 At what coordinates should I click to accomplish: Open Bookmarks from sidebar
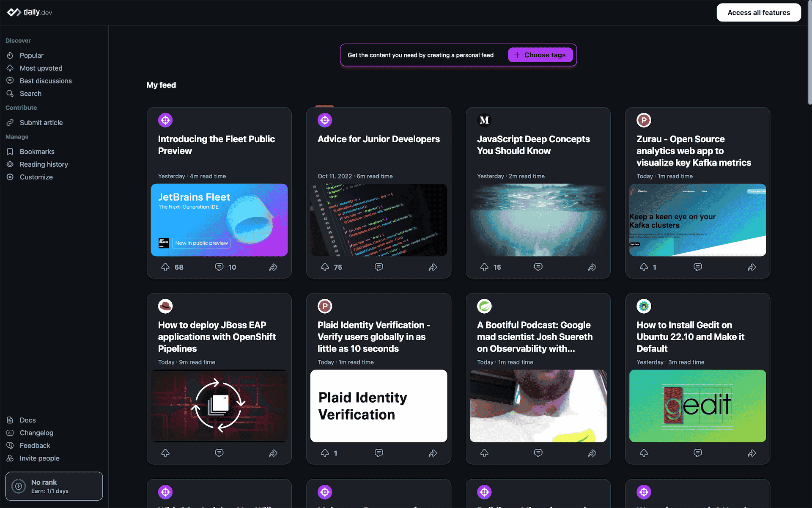[x=37, y=152]
